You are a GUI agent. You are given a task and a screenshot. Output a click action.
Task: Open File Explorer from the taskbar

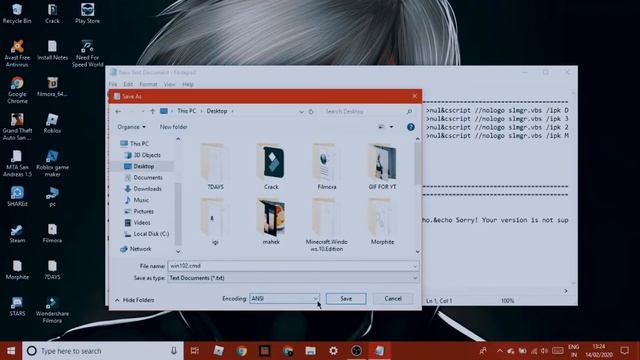[311, 351]
